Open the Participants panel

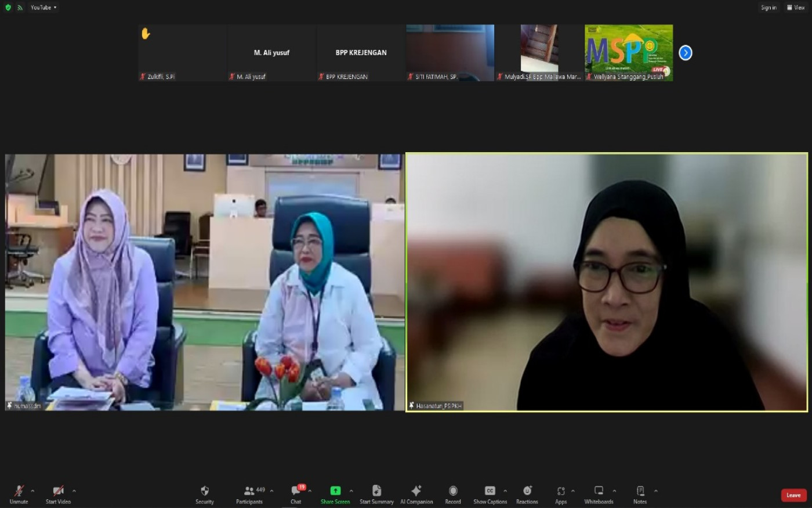pyautogui.click(x=249, y=494)
